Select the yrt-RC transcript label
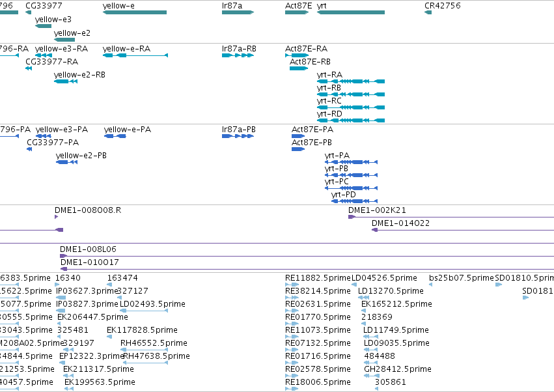 [x=329, y=101]
